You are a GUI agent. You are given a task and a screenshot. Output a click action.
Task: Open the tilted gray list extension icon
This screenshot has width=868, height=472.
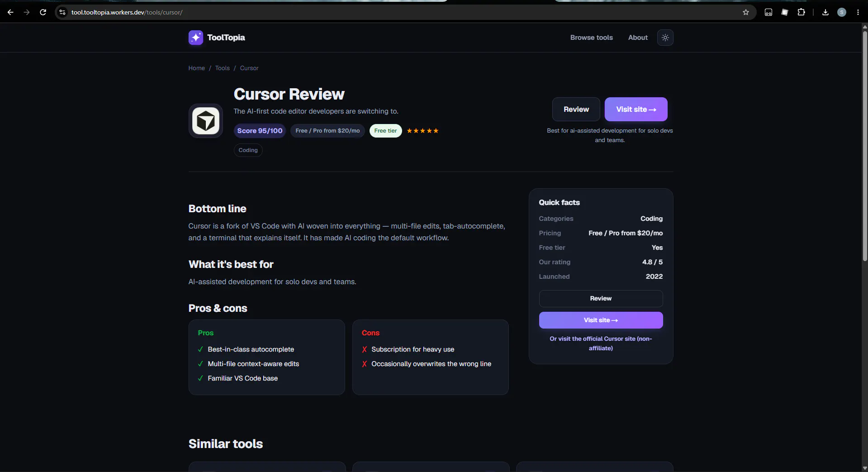[785, 12]
